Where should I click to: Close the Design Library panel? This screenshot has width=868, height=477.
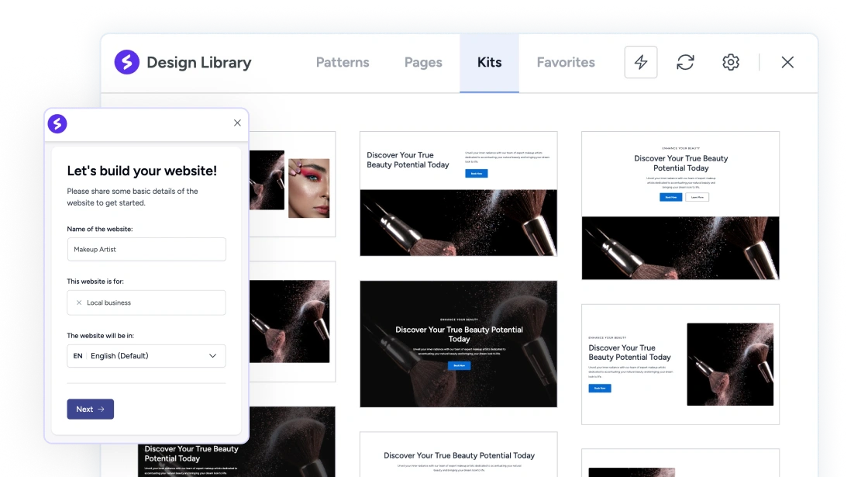[x=787, y=62]
